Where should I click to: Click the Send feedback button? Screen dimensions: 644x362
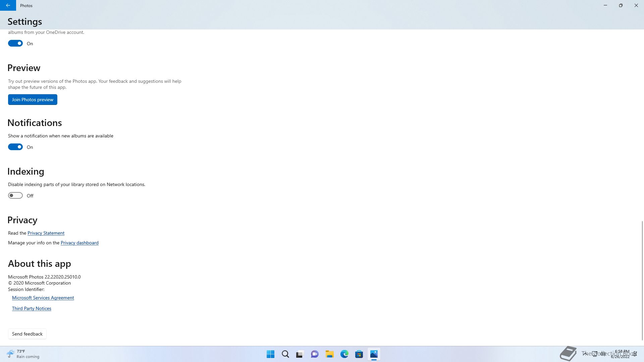tap(27, 334)
